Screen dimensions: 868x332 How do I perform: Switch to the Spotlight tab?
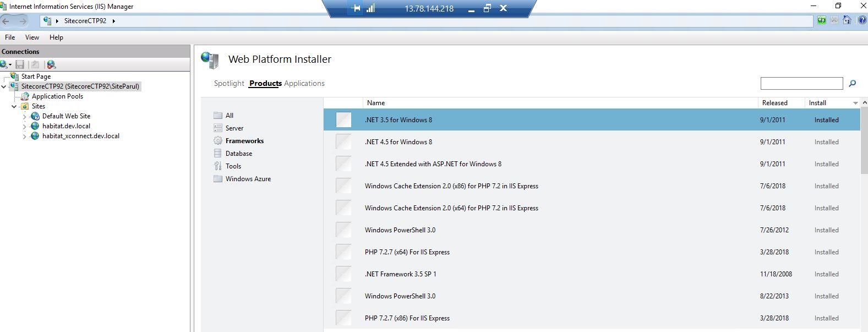point(229,83)
